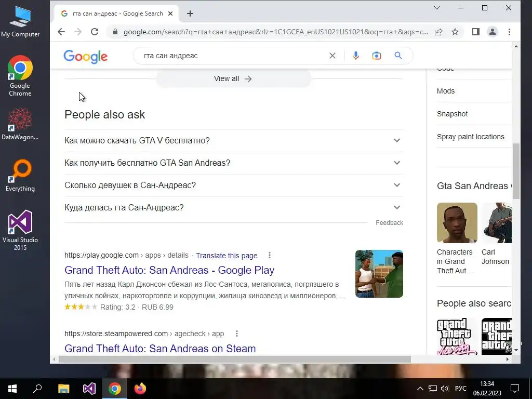Image resolution: width=532 pixels, height=399 pixels.
Task: Switch input language РУС
Action: [x=460, y=389]
